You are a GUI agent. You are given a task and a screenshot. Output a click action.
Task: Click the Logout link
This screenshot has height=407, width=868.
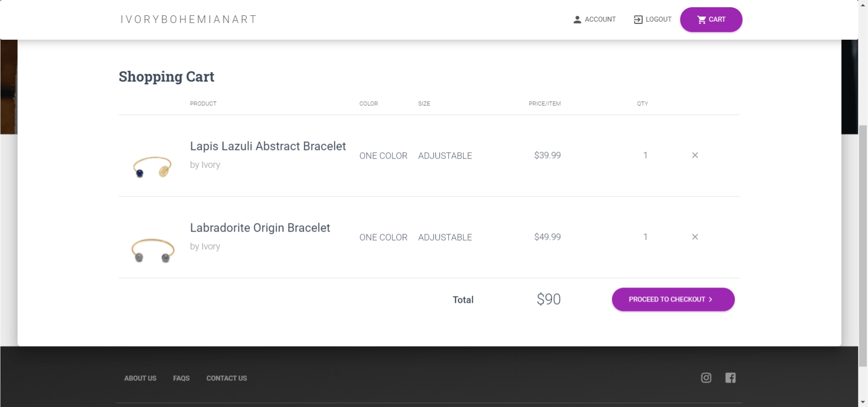(653, 19)
